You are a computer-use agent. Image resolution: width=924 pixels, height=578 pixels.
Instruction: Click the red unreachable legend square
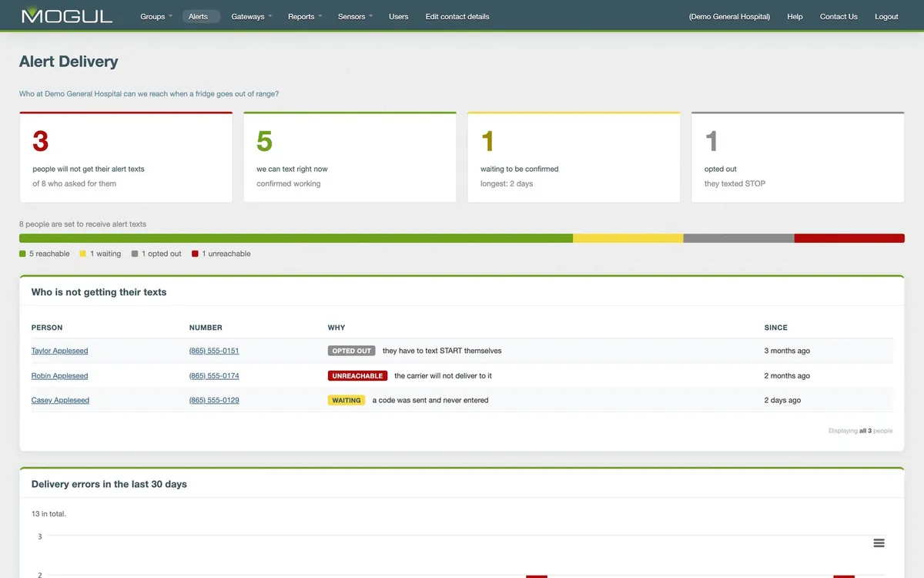click(195, 254)
